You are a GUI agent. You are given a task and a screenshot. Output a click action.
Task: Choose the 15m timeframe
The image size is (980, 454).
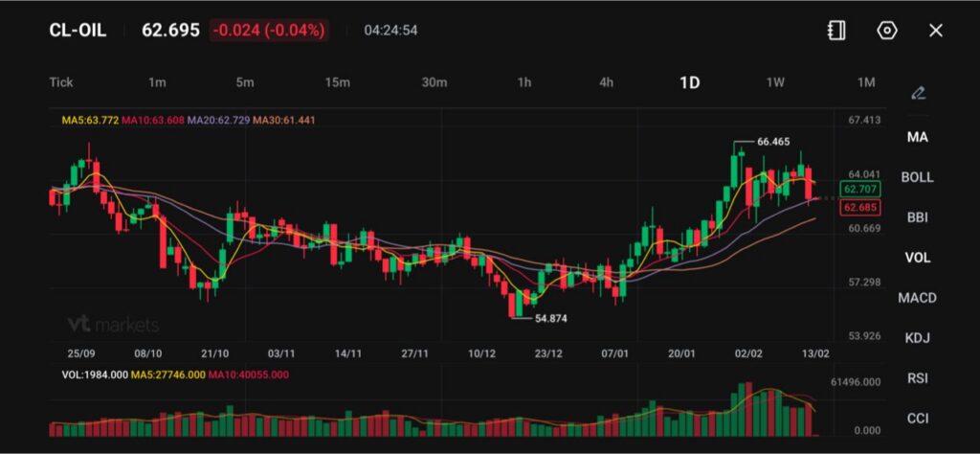coord(337,82)
